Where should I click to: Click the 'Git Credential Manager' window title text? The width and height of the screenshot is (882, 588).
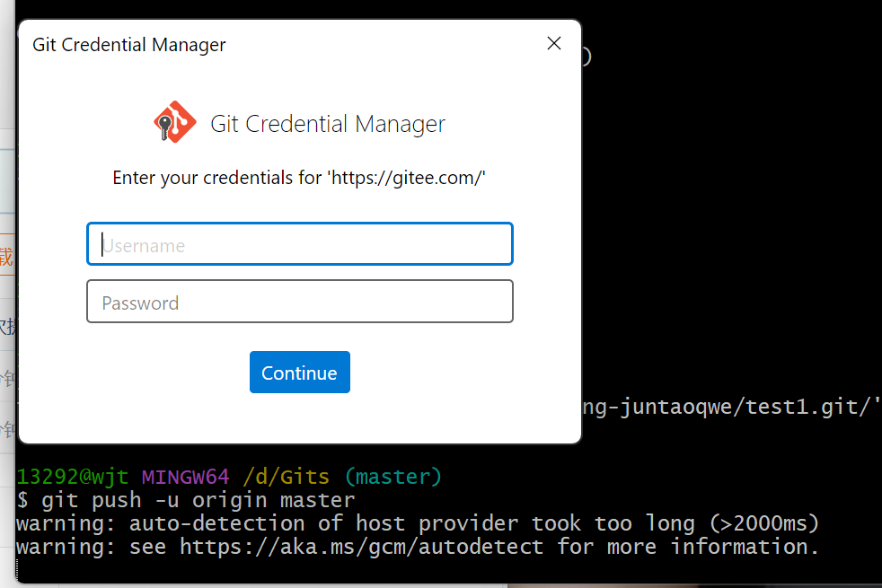[x=128, y=45]
